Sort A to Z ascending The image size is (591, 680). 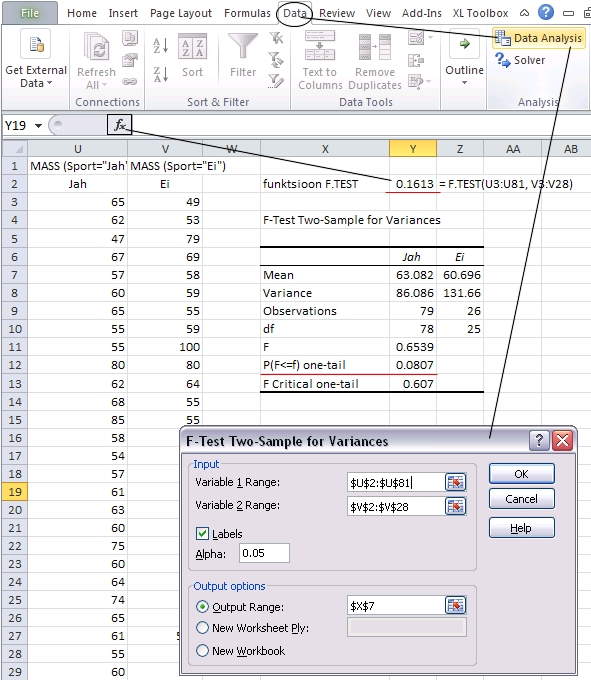pos(160,46)
